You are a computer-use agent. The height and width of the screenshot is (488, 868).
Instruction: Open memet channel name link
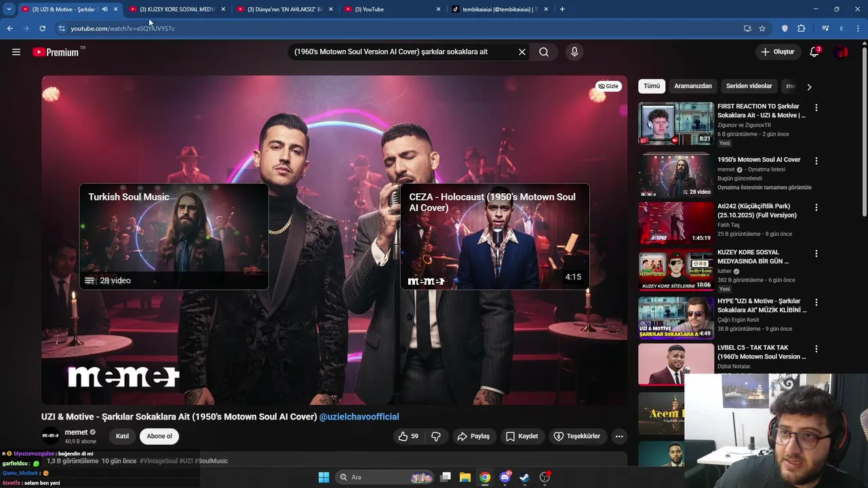[76, 432]
